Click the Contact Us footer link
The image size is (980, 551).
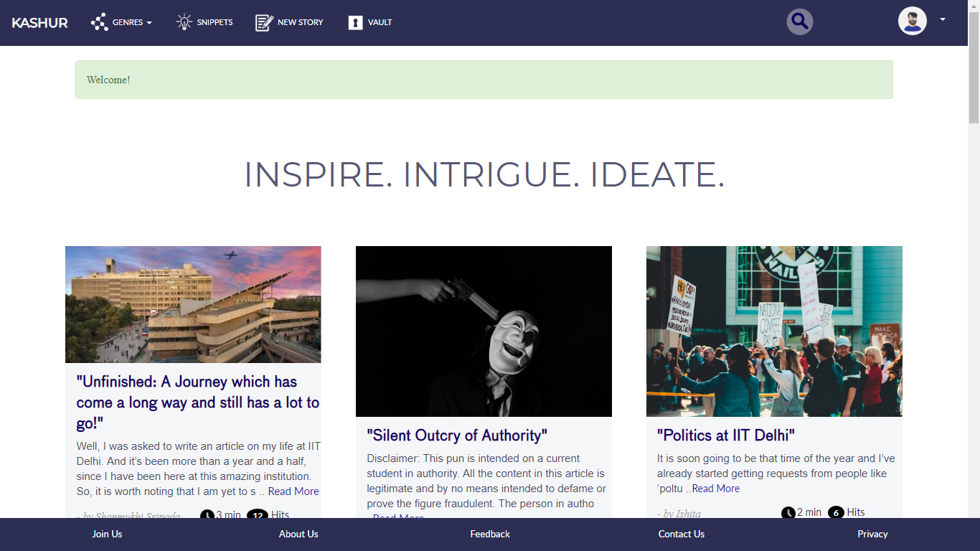[x=681, y=534]
